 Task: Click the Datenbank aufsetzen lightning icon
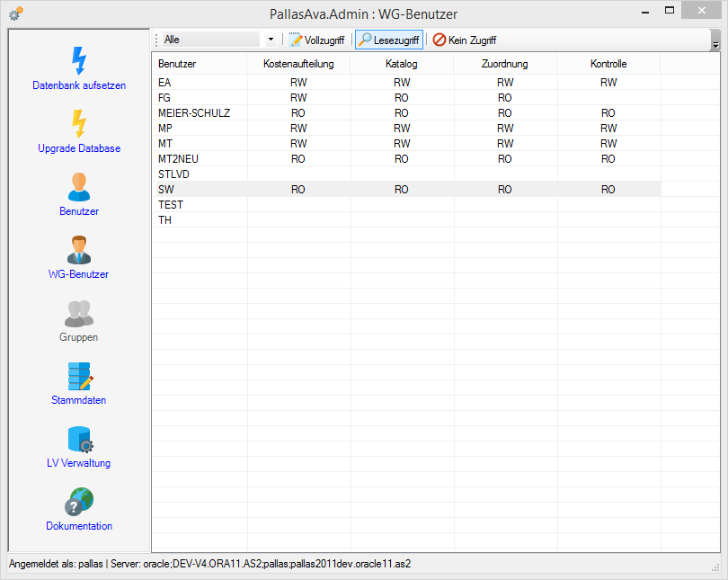(79, 60)
